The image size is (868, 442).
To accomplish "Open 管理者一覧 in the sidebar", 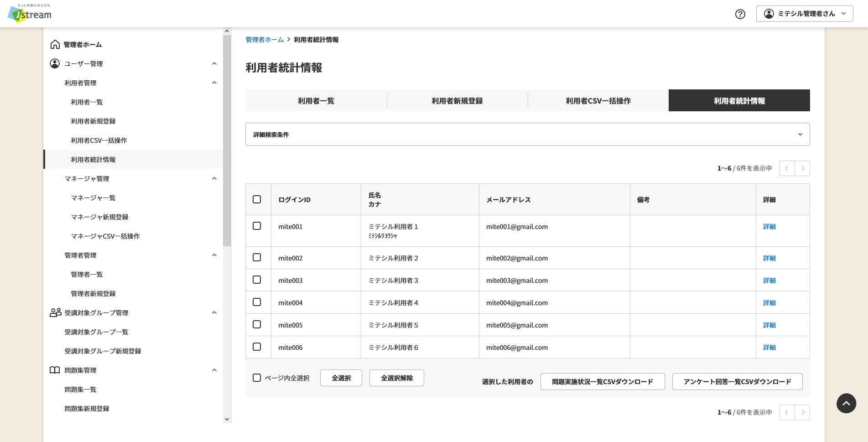I will point(87,274).
